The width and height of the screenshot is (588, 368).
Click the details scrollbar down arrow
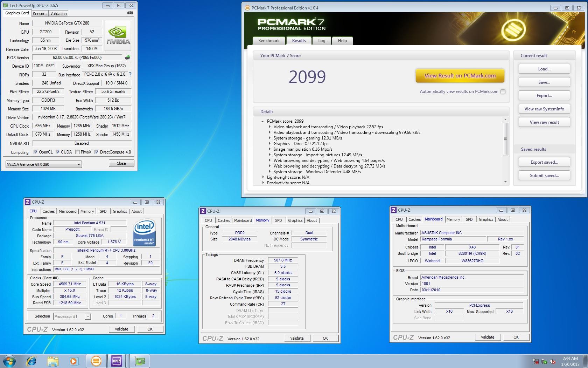tap(505, 182)
